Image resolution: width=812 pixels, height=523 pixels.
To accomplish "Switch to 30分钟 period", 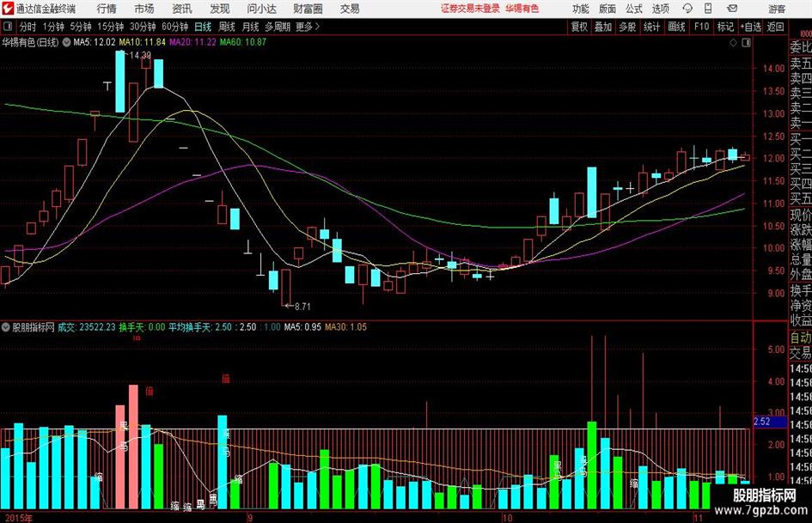I will pos(143,27).
